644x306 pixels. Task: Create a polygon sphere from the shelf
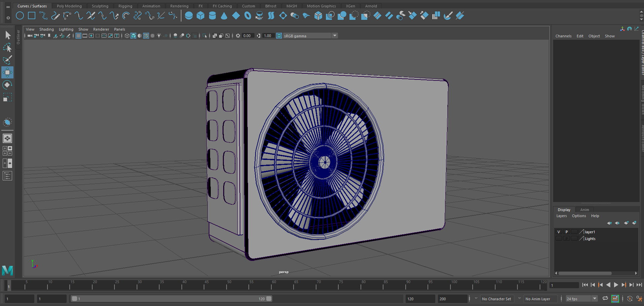click(x=189, y=15)
